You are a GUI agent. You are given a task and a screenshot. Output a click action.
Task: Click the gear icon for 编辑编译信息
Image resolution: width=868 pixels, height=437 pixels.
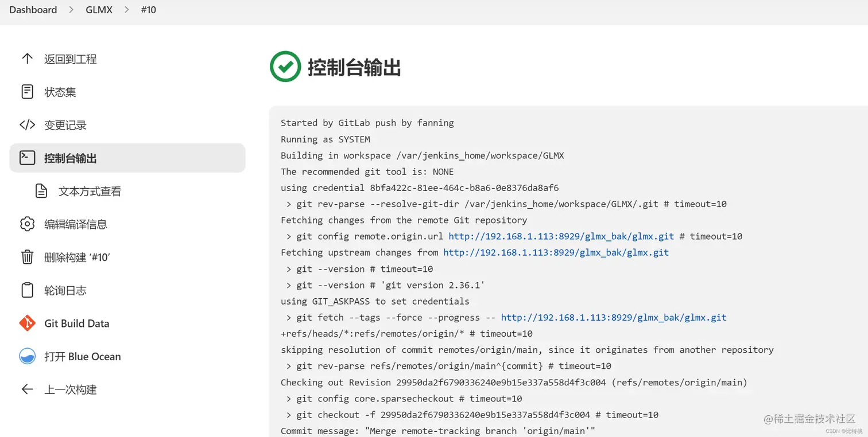click(27, 224)
